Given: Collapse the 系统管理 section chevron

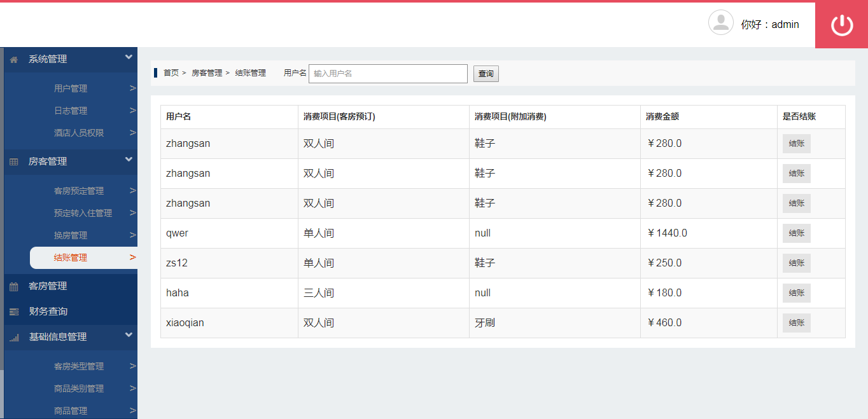Looking at the screenshot, I should [129, 57].
